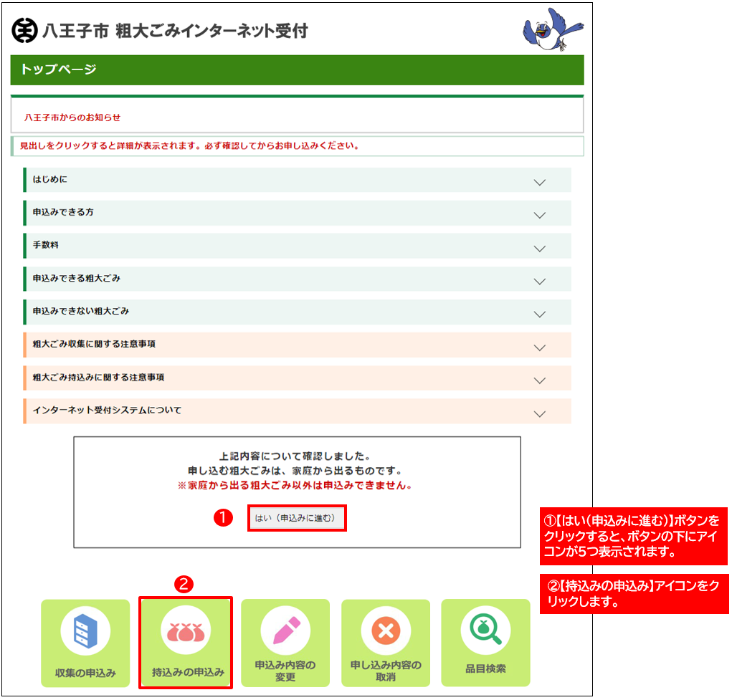Viewport: 732px width, 700px height.
Task: Show 粗大ごみ収集に関する注意事項 details
Action: coord(540,347)
